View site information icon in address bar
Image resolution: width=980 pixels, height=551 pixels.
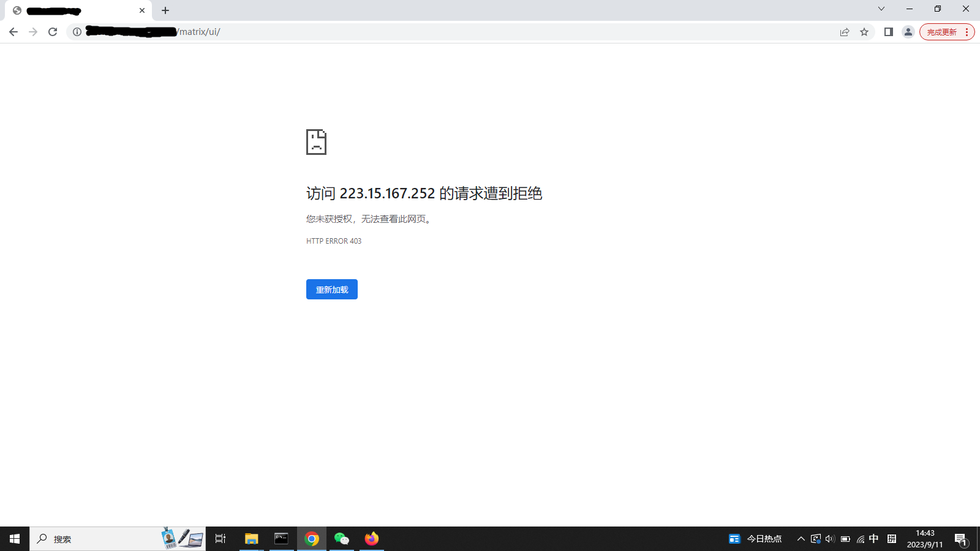77,32
